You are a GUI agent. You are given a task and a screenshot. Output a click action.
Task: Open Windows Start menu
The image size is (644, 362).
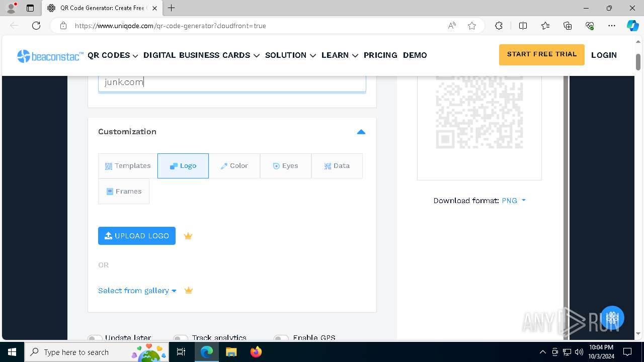(x=12, y=352)
